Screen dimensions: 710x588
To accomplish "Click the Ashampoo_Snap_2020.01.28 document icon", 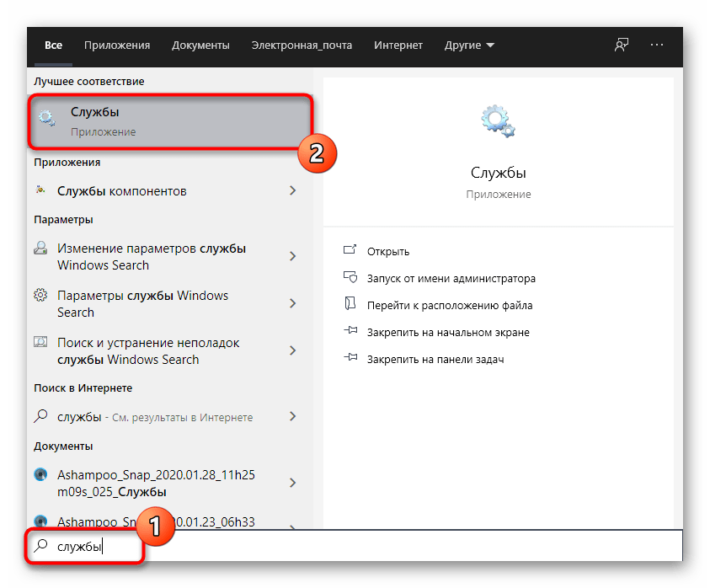I will [40, 474].
